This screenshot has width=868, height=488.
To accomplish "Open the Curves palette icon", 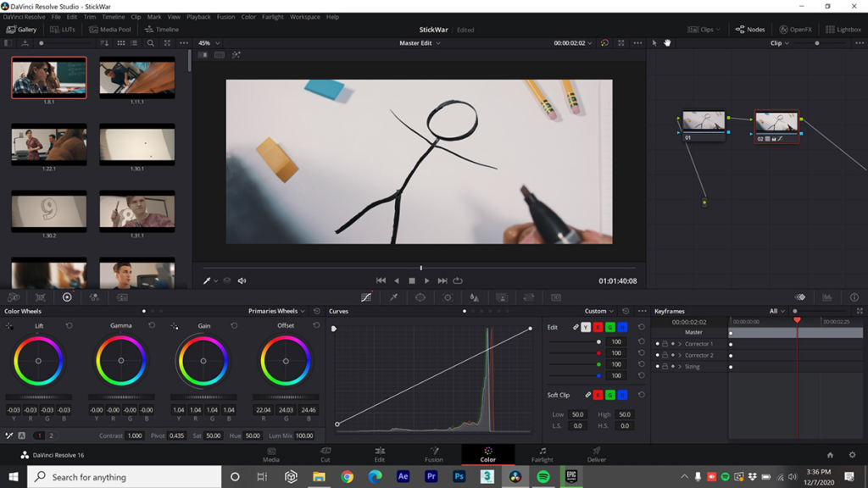I will click(366, 297).
